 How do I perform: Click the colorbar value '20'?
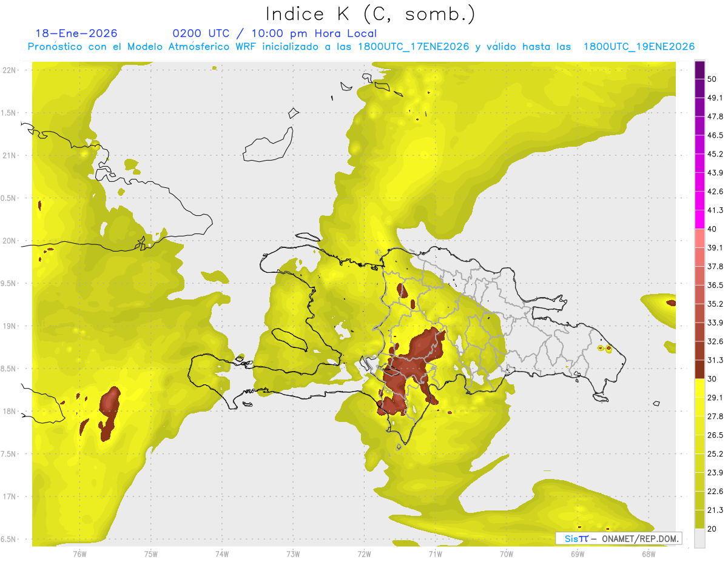pyautogui.click(x=712, y=529)
